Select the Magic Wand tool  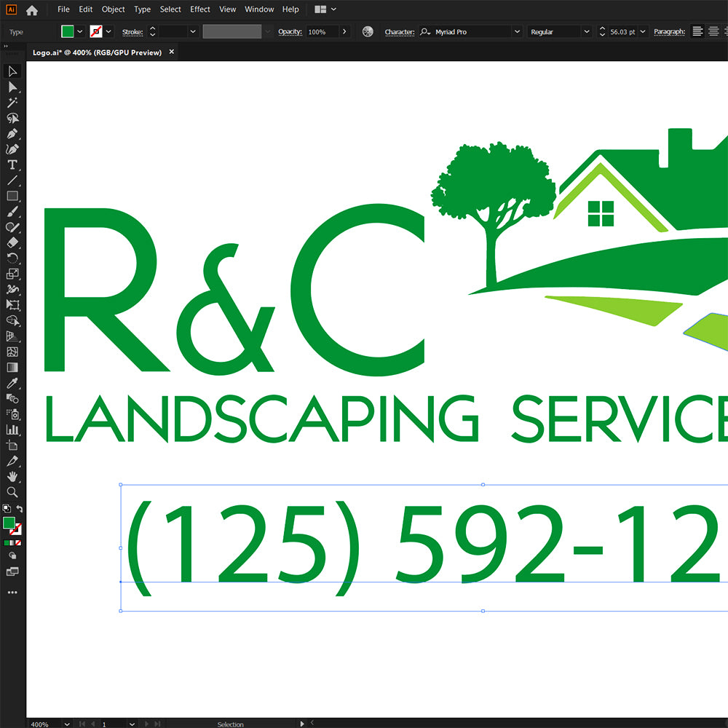[12, 103]
